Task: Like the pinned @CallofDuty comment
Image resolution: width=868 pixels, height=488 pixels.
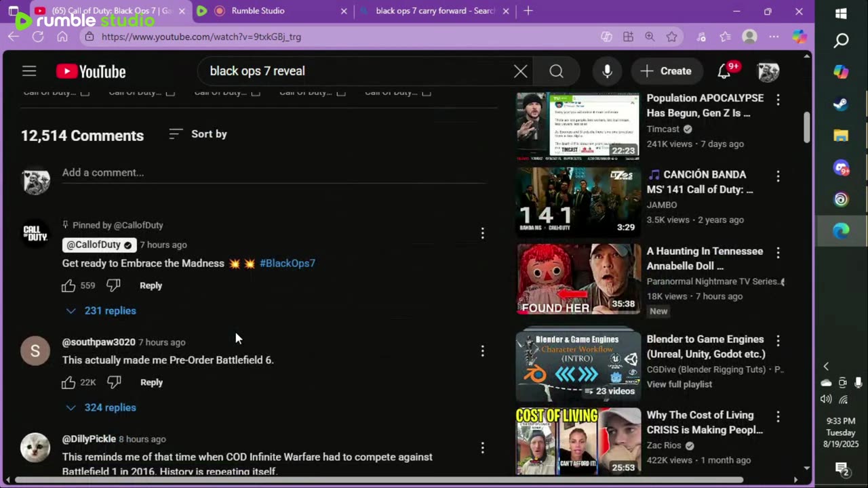Action: tap(68, 285)
